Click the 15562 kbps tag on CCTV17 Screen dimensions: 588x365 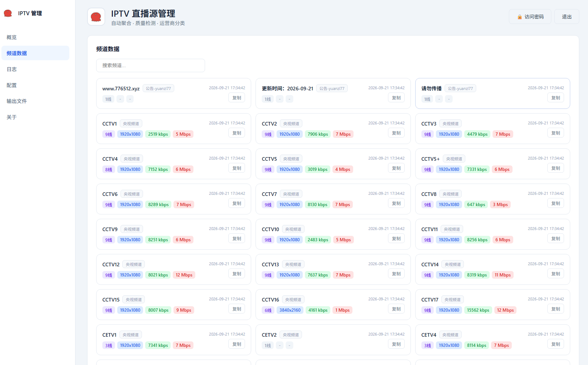coord(478,310)
